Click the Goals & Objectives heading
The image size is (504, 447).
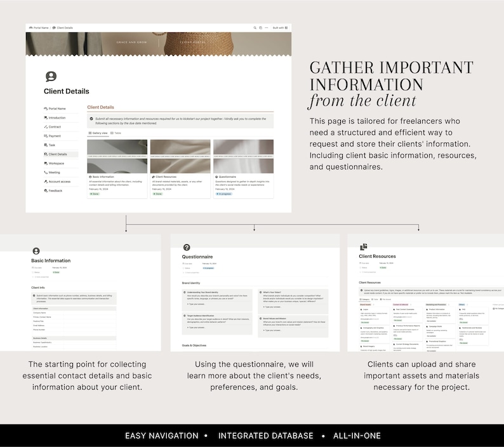(194, 345)
